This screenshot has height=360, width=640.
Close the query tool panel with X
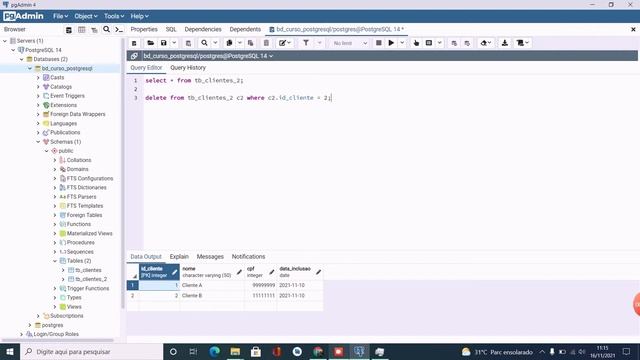633,29
